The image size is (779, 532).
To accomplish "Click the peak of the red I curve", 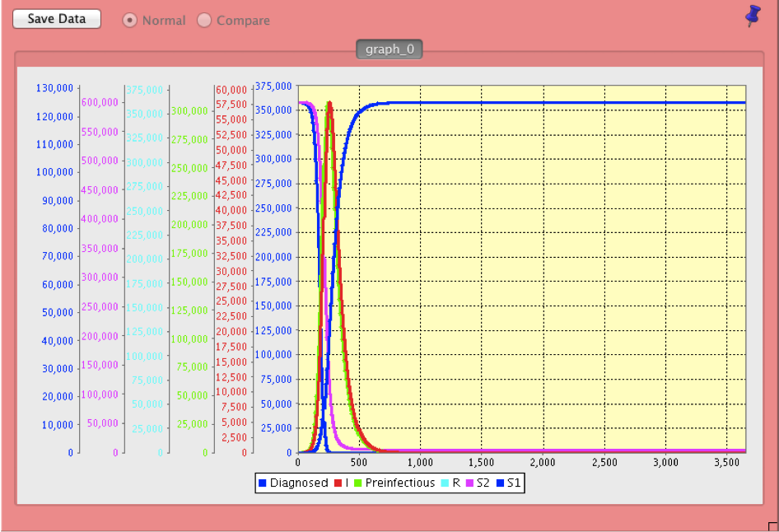I will [x=329, y=103].
